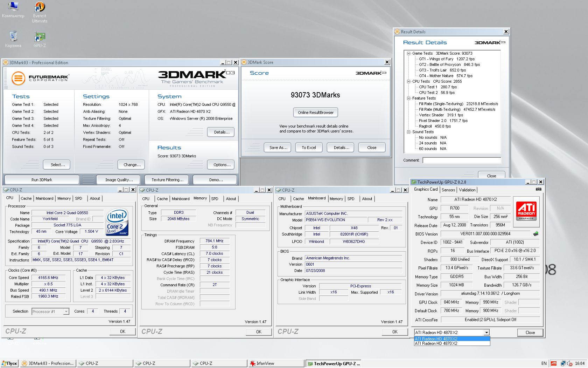Open the Memory tab in first CPU-Z window
The height and width of the screenshot is (368, 588).
(64, 198)
